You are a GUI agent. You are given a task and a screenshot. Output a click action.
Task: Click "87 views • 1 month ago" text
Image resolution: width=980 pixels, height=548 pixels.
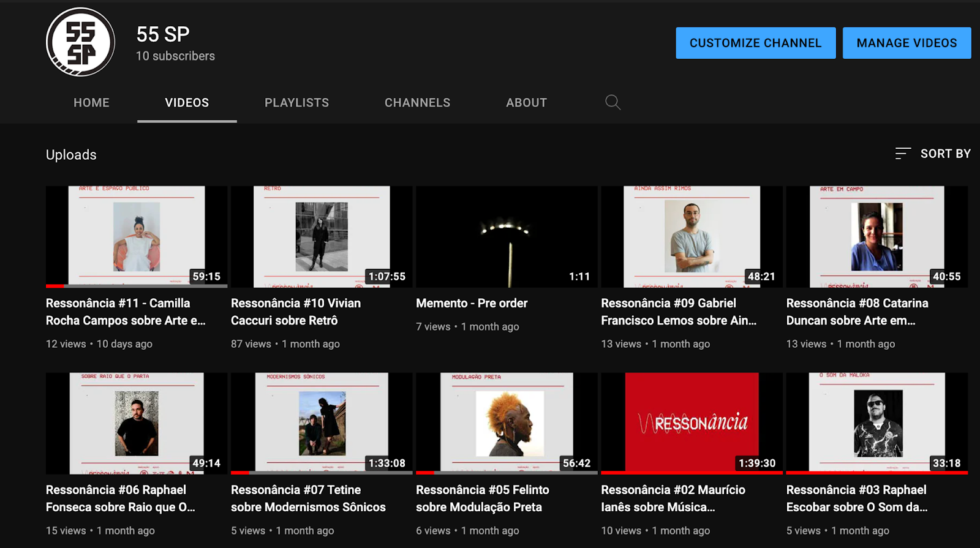(285, 344)
